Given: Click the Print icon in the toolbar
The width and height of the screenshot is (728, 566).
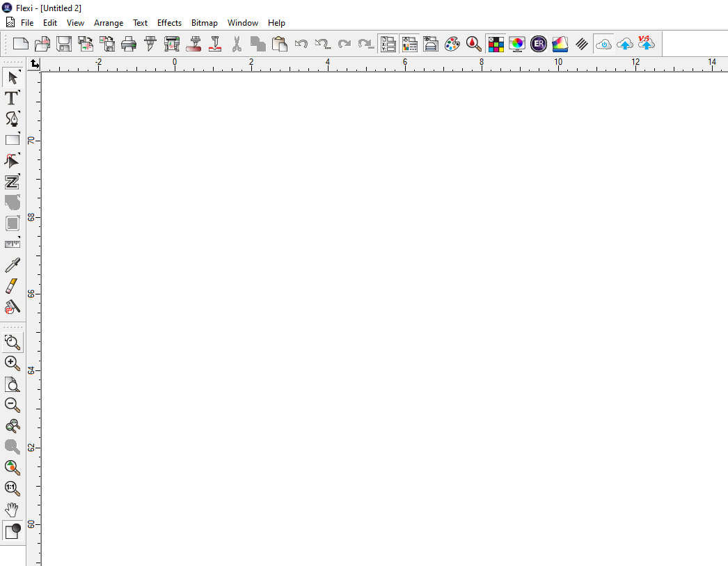Looking at the screenshot, I should 129,45.
